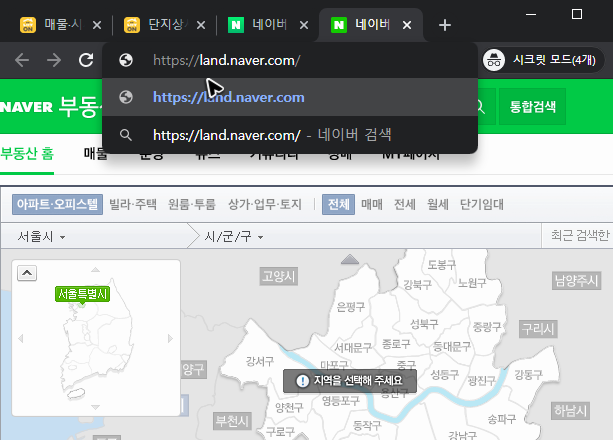Select 매매 deal type filter
The width and height of the screenshot is (613, 440).
point(372,204)
